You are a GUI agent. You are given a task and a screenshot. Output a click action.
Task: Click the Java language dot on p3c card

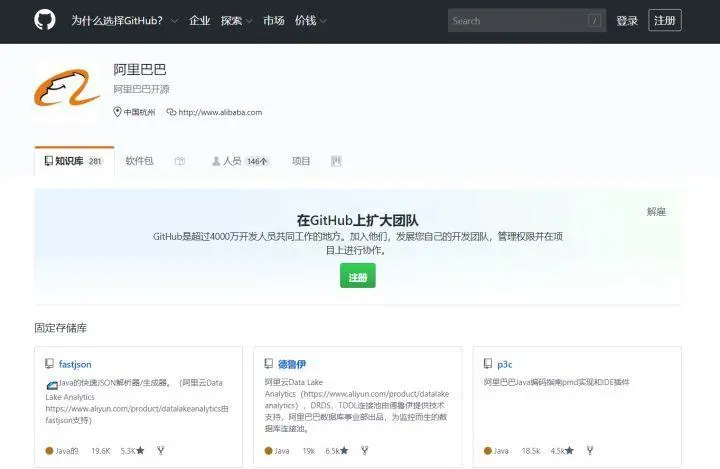pyautogui.click(x=488, y=451)
